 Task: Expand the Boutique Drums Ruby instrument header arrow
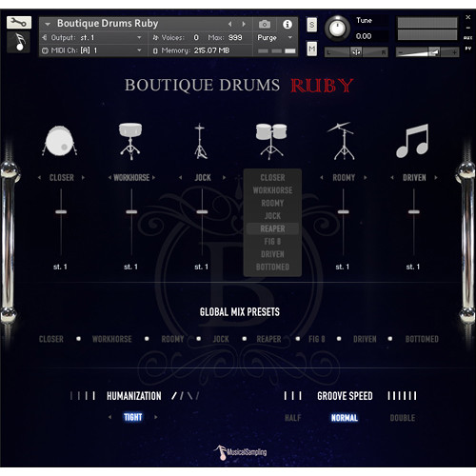coord(48,24)
